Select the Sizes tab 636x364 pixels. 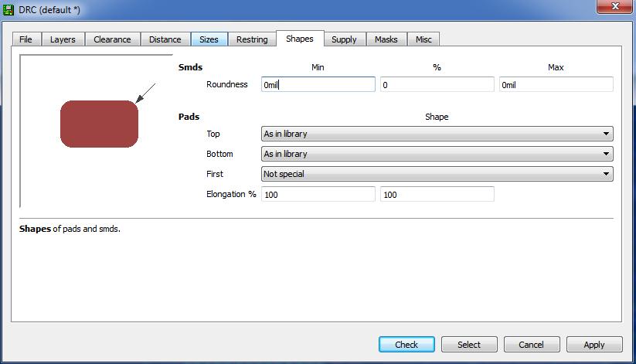pyautogui.click(x=209, y=39)
